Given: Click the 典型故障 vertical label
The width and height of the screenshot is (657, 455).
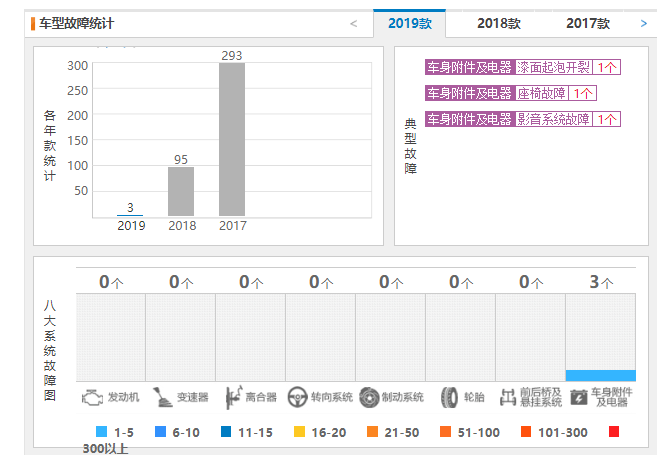Looking at the screenshot, I should (410, 146).
